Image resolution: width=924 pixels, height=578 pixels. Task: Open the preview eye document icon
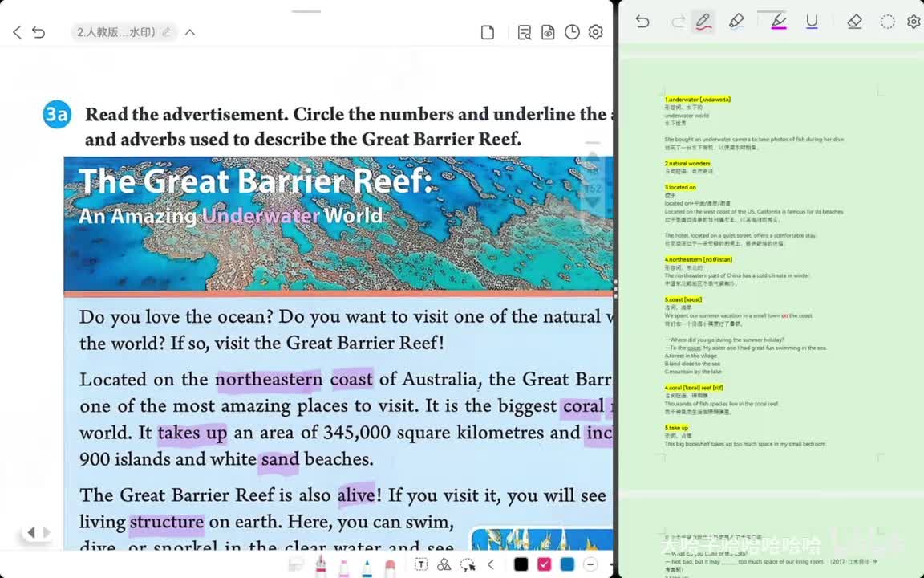pos(548,32)
